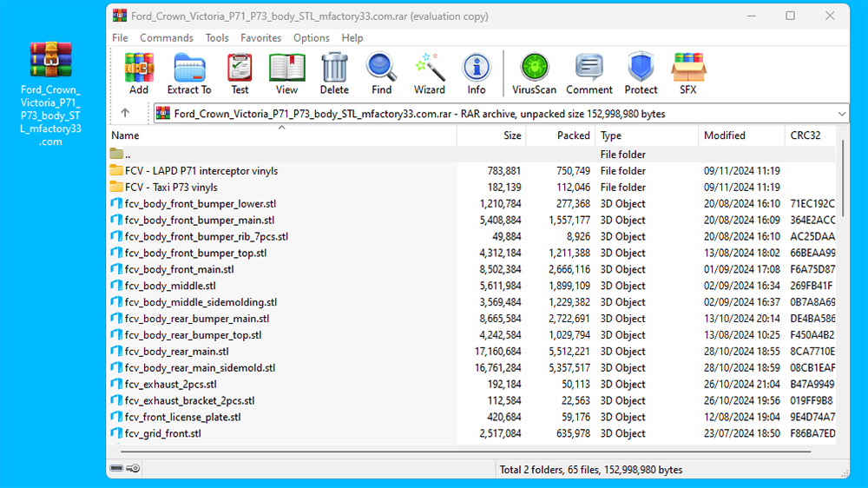Viewport: 868px width, 488px height.
Task: Select fcv_body_middle_sidemolding.stl
Action: (194, 302)
